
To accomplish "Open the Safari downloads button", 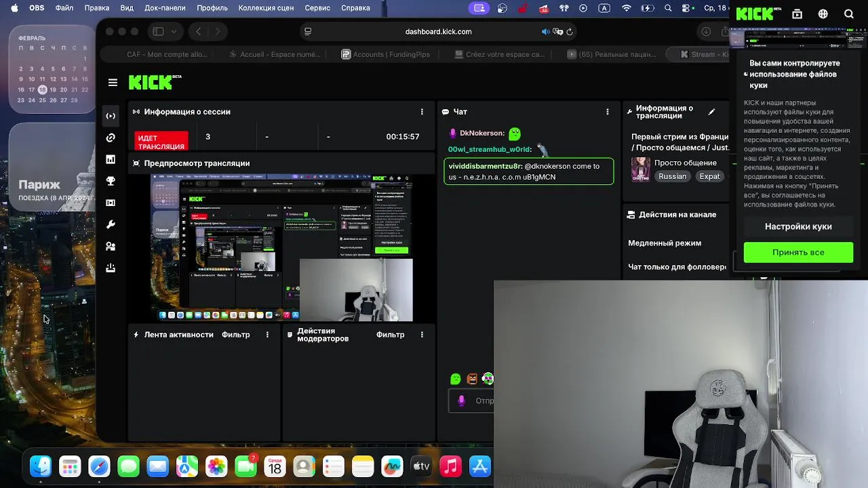I will (706, 32).
